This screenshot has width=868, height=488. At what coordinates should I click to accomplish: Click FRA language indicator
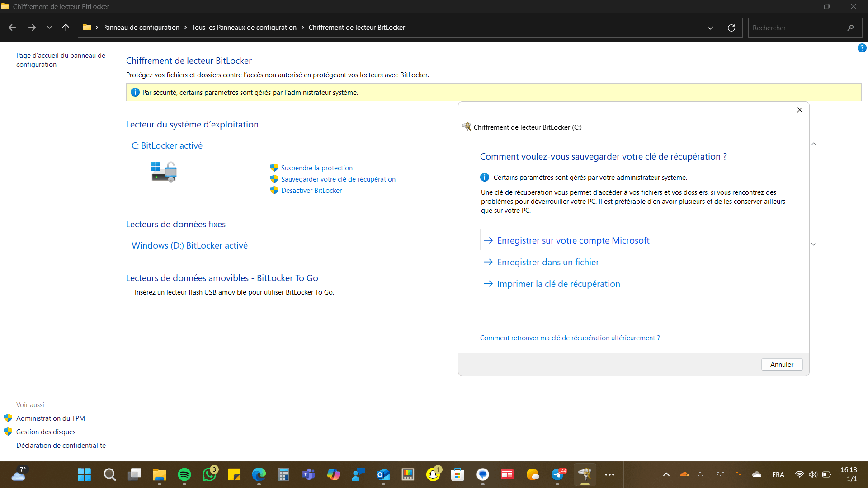click(778, 475)
